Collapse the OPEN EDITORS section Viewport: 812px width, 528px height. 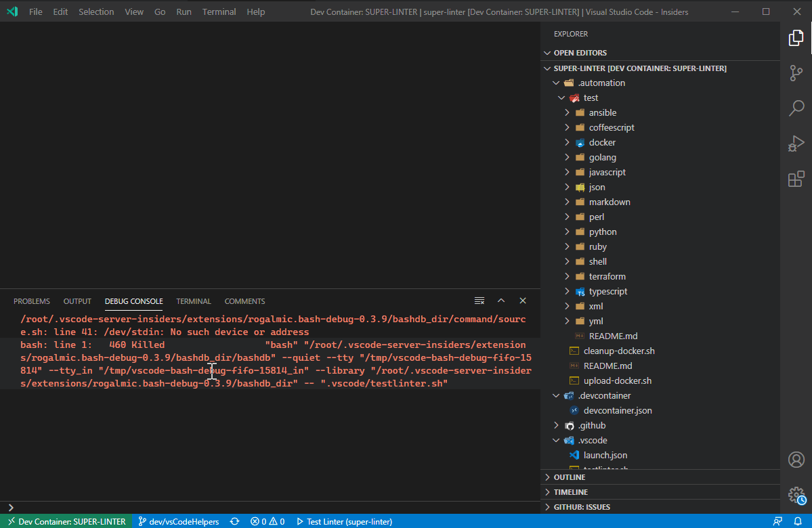pyautogui.click(x=660, y=53)
